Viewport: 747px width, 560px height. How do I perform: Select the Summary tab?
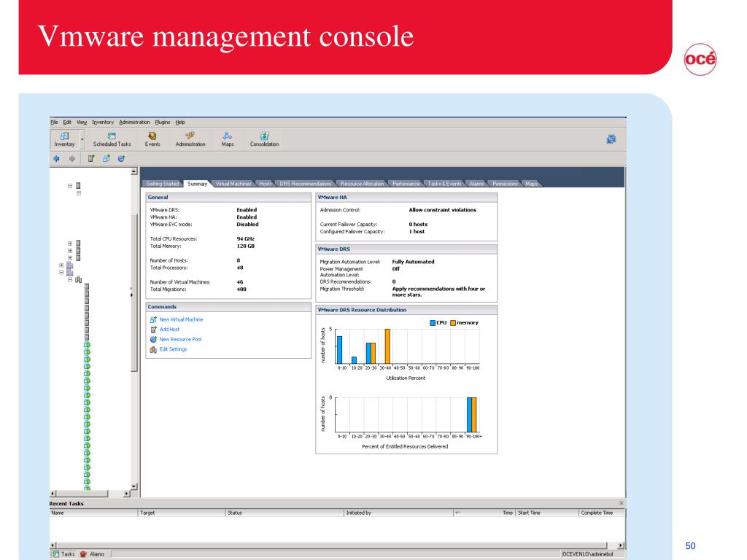click(x=197, y=184)
